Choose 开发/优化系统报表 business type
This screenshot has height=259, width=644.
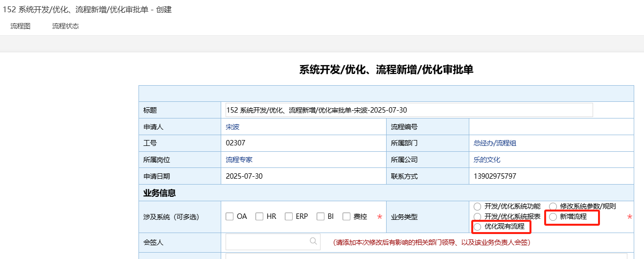tap(477, 216)
